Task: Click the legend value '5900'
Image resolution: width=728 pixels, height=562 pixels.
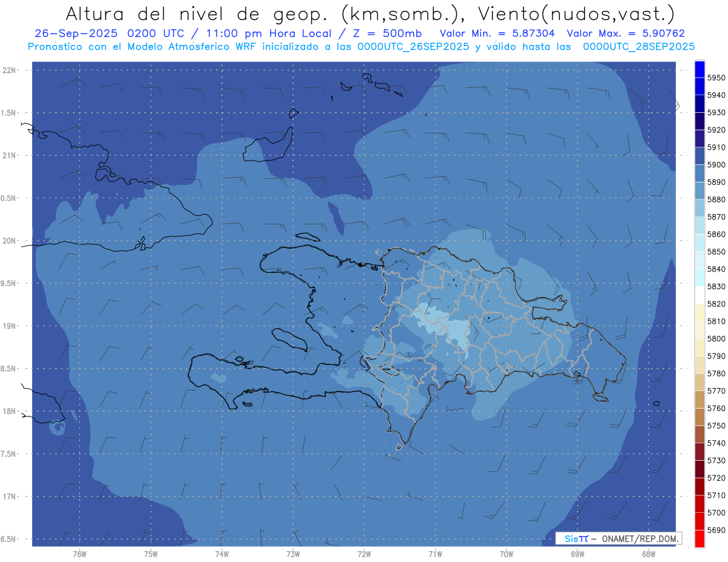Action: (716, 165)
